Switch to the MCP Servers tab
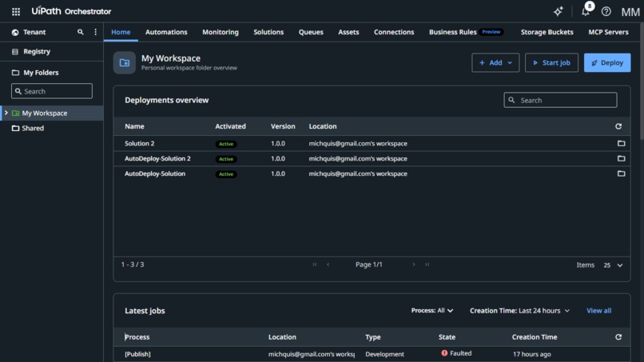 (x=608, y=32)
